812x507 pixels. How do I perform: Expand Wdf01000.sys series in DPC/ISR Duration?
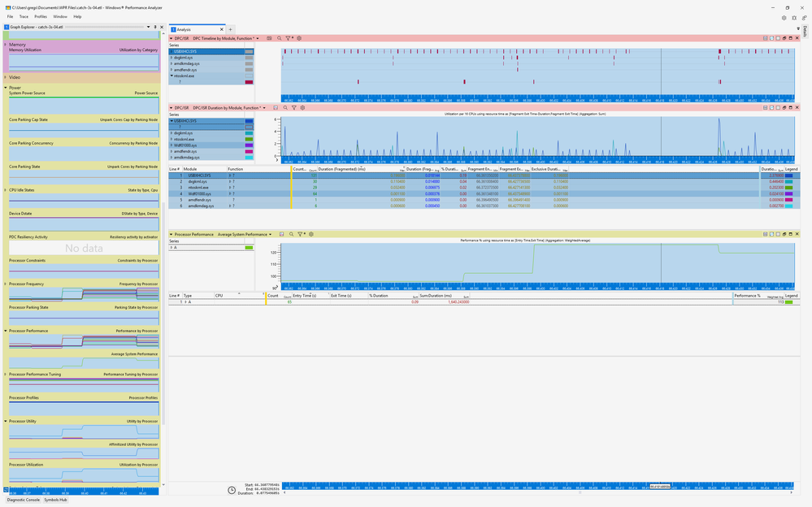pos(172,145)
